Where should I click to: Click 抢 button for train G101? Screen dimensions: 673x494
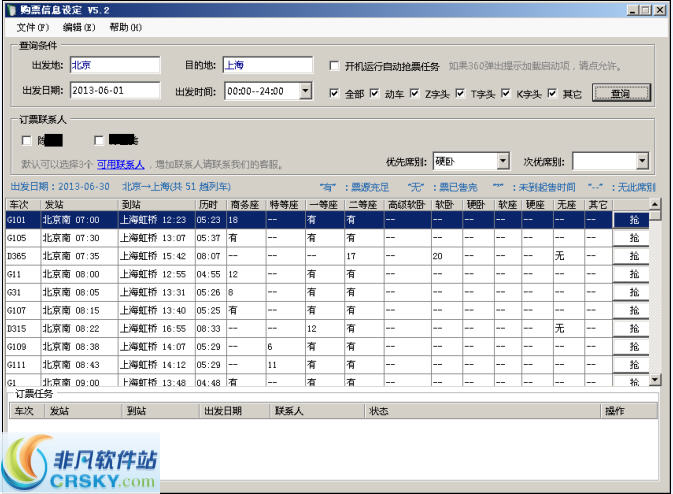click(631, 220)
